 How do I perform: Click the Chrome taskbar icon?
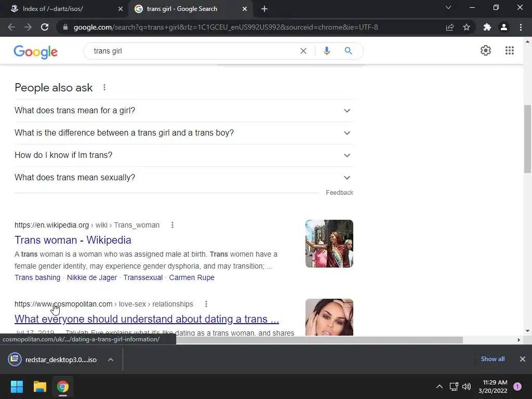[x=63, y=387]
